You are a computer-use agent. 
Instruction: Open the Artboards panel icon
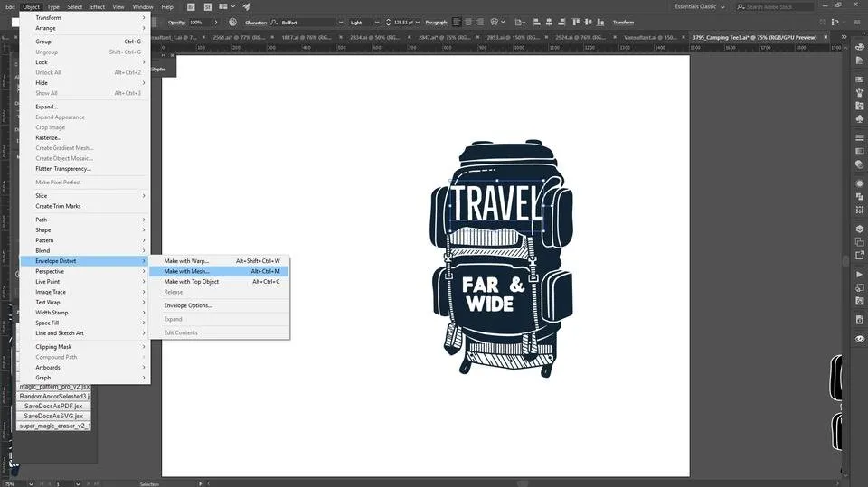[860, 242]
